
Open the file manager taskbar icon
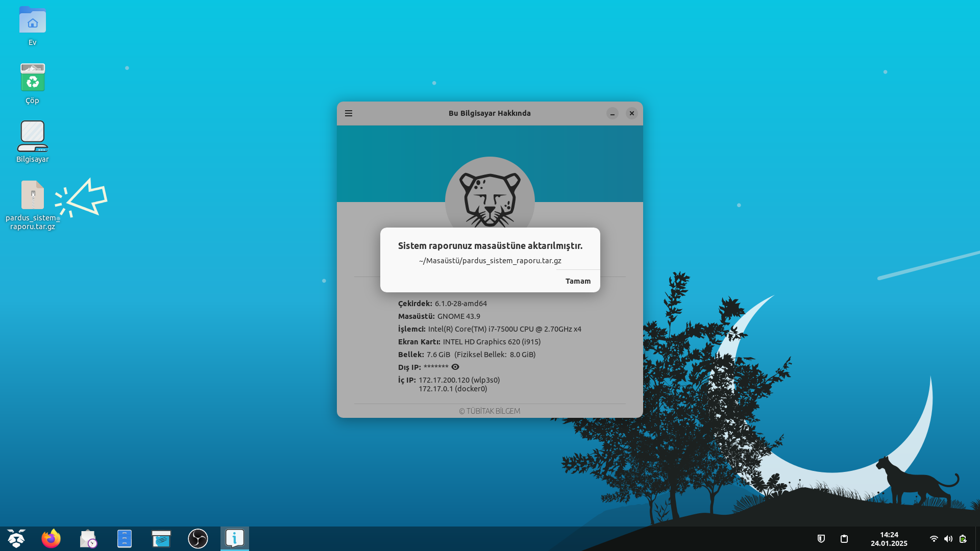click(125, 539)
